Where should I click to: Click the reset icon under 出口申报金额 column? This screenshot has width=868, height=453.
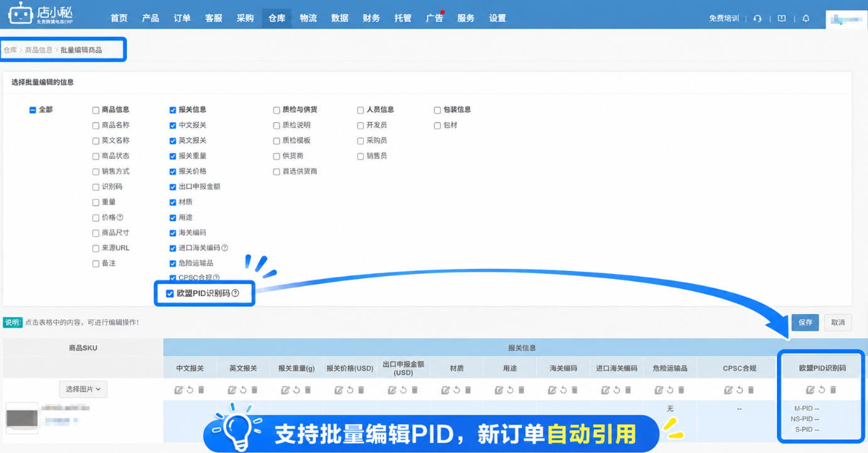[404, 390]
